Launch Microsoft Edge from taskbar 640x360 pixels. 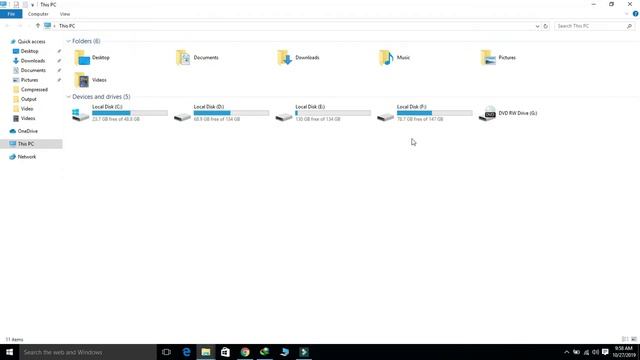(186, 352)
